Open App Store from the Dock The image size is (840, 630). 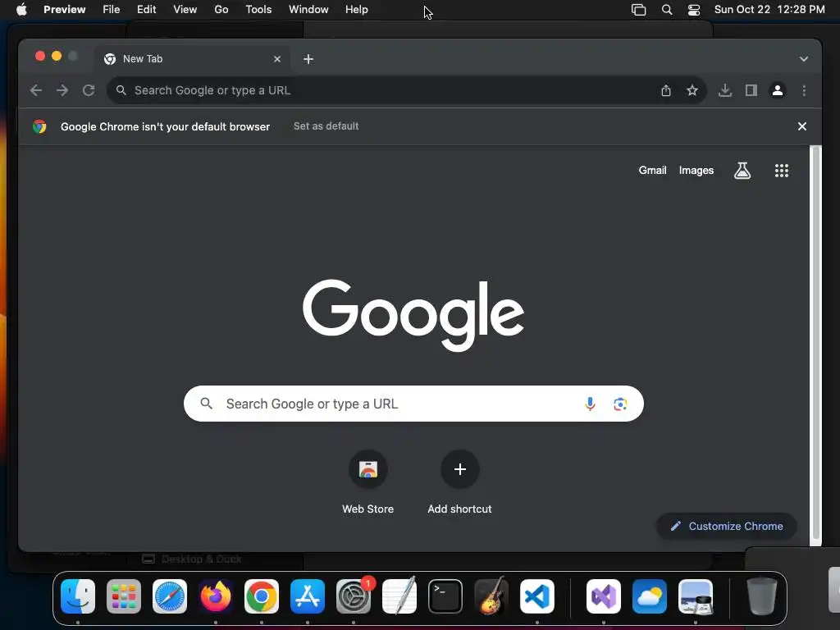point(308,596)
